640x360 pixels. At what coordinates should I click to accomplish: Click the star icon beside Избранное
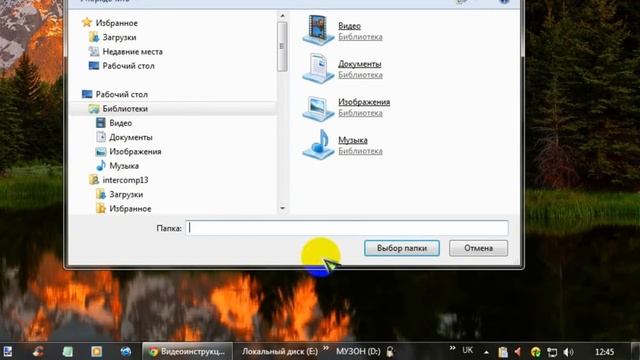click(87, 22)
